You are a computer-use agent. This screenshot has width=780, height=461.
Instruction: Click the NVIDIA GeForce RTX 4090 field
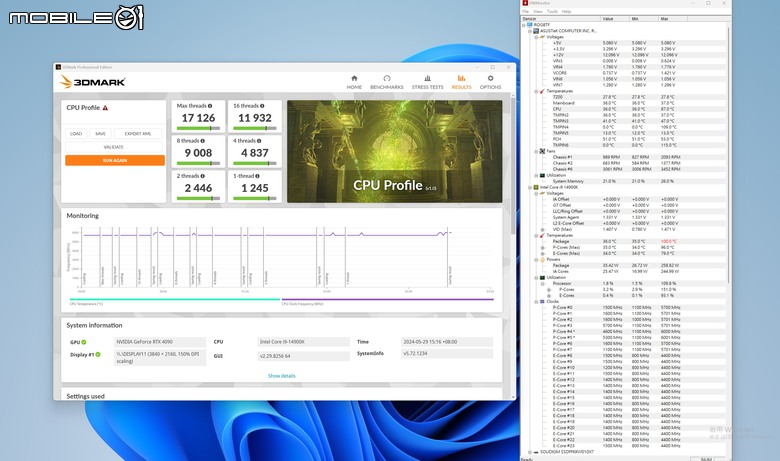tap(160, 342)
